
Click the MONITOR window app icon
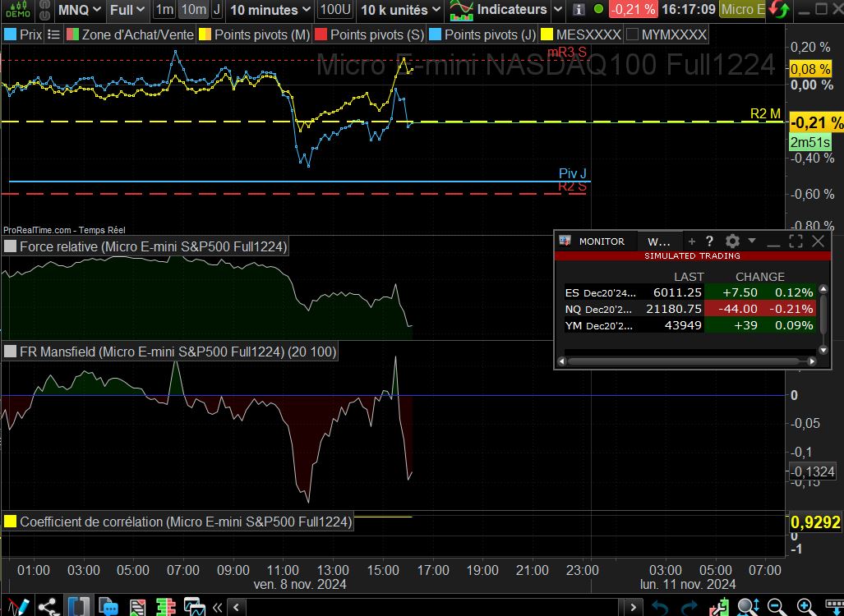tap(565, 241)
